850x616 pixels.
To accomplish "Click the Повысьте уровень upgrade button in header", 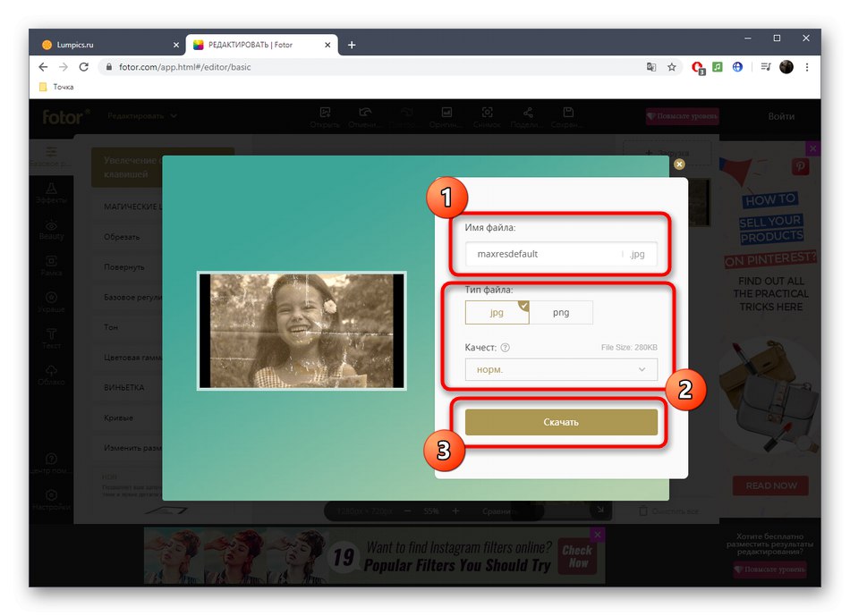I will tap(683, 116).
